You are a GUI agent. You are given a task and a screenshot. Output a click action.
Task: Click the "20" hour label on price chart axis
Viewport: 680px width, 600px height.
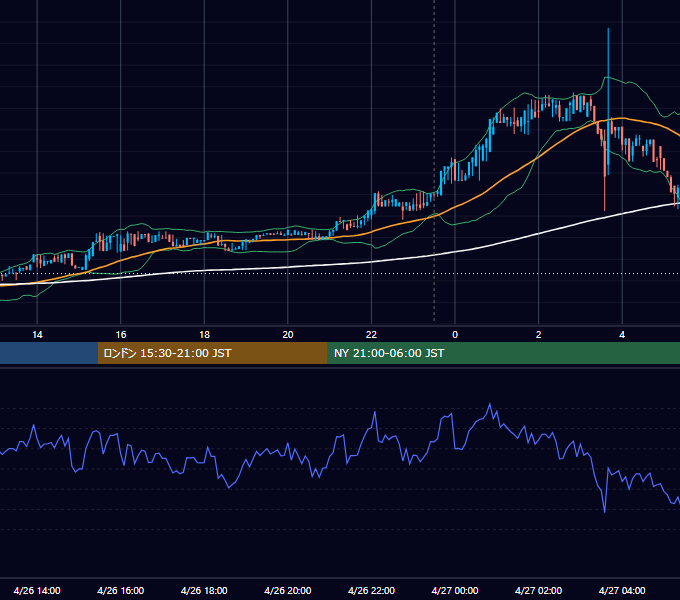[288, 335]
